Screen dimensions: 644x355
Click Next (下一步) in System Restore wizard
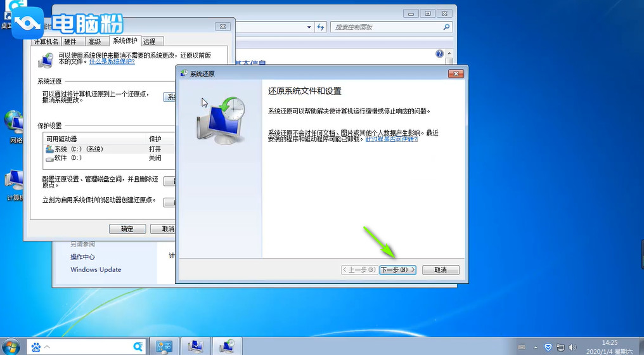(x=397, y=270)
